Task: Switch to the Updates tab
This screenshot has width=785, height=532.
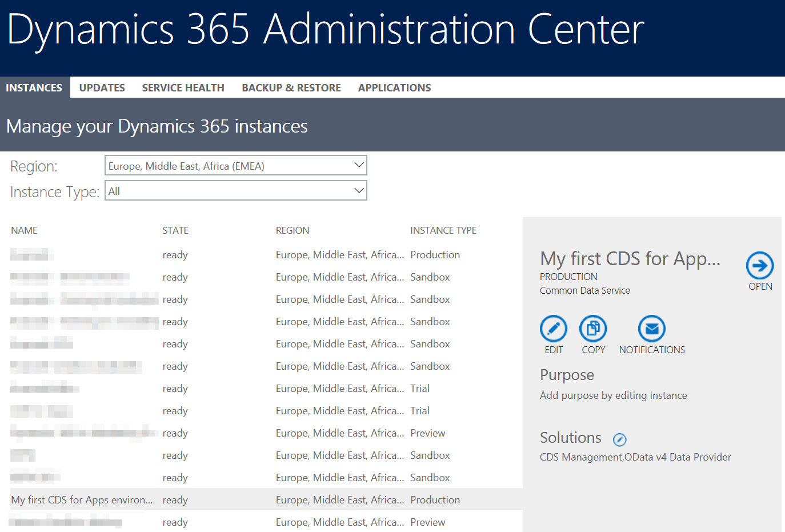Action: [102, 87]
